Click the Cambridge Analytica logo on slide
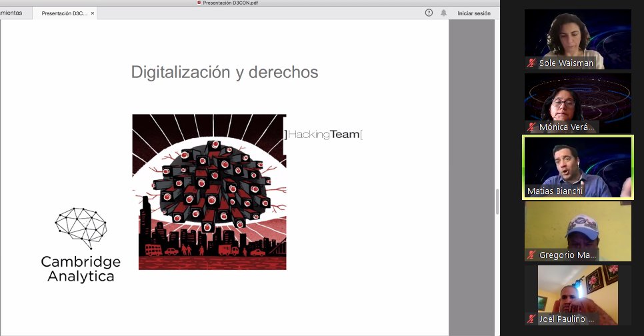 (x=81, y=245)
